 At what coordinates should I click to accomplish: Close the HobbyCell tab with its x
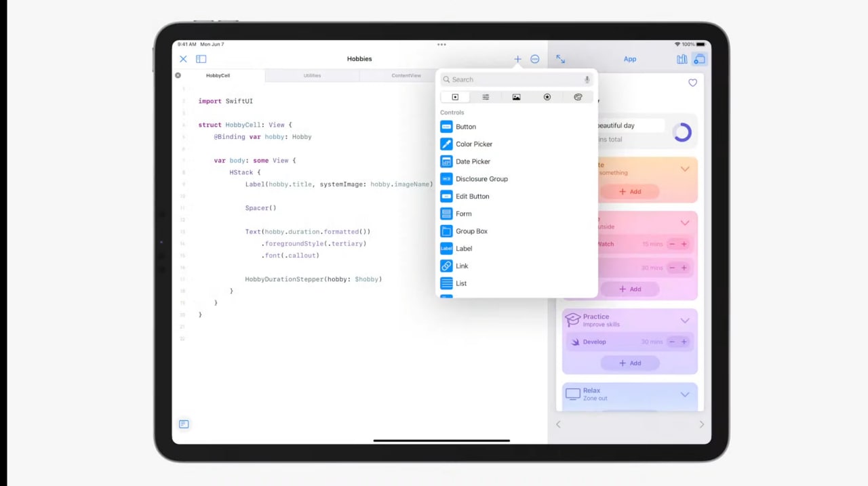tap(178, 75)
